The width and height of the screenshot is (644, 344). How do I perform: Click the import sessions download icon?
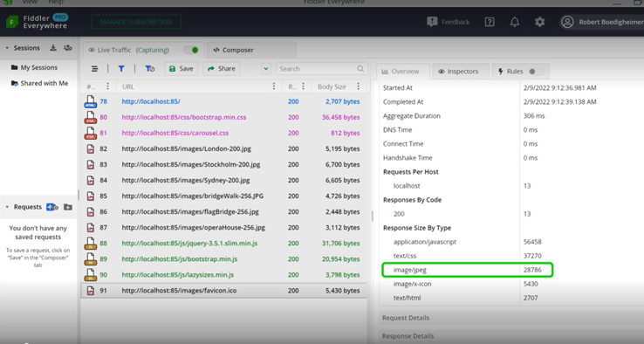(53, 48)
